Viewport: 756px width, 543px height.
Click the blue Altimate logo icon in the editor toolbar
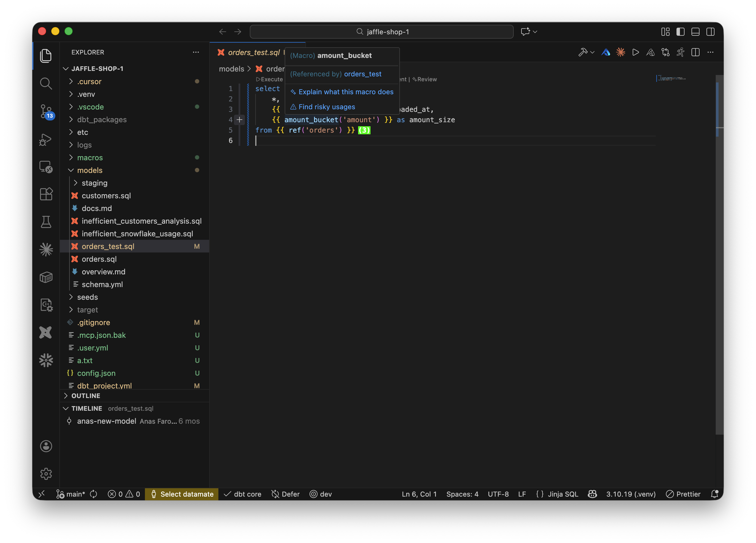pos(606,52)
